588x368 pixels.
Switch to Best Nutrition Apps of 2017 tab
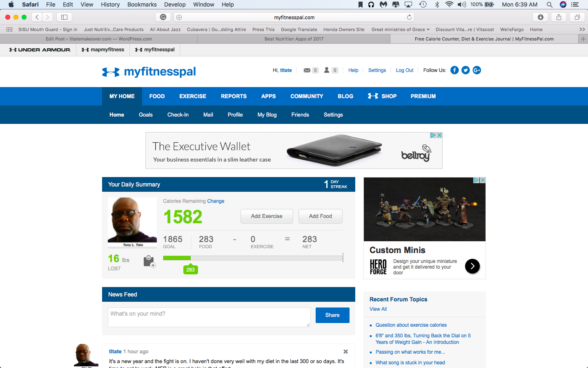coord(294,39)
